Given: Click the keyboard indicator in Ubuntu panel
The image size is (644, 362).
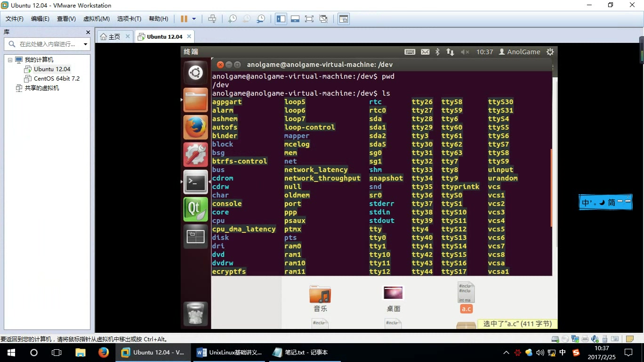Looking at the screenshot, I should tap(410, 52).
